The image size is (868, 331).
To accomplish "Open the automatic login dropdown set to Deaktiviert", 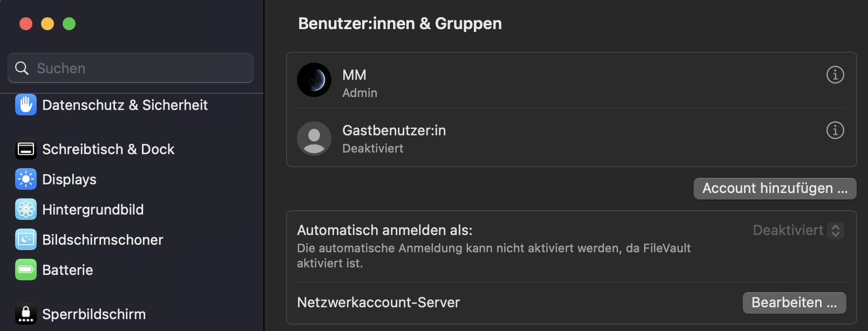I will pyautogui.click(x=798, y=231).
